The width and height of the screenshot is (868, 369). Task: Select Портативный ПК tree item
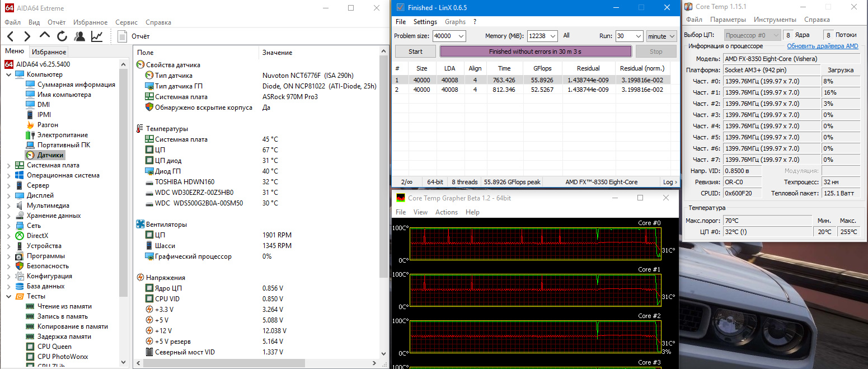point(63,145)
